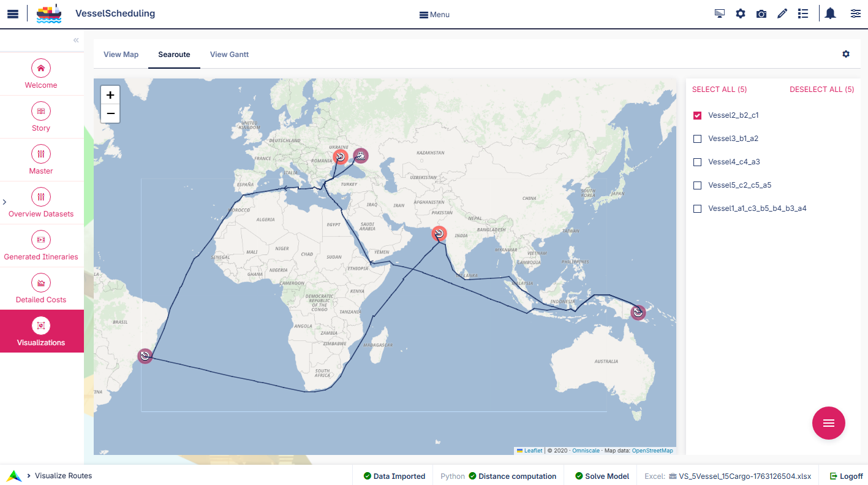Image resolution: width=868 pixels, height=485 pixels.
Task: Open the Searoute panel settings gear
Action: point(846,54)
